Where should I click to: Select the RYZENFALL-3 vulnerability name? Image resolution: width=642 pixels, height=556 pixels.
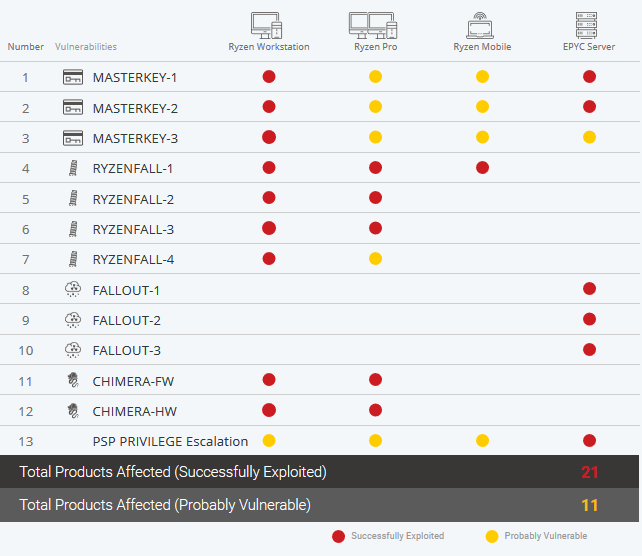click(133, 230)
